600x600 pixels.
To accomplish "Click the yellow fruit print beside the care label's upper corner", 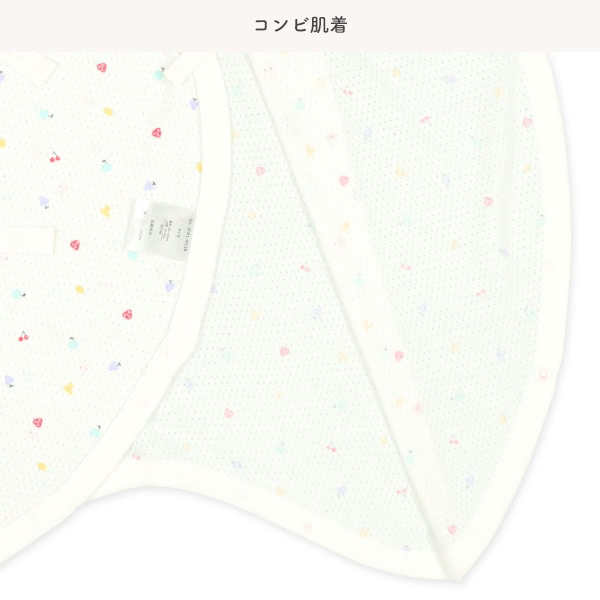I will (106, 211).
